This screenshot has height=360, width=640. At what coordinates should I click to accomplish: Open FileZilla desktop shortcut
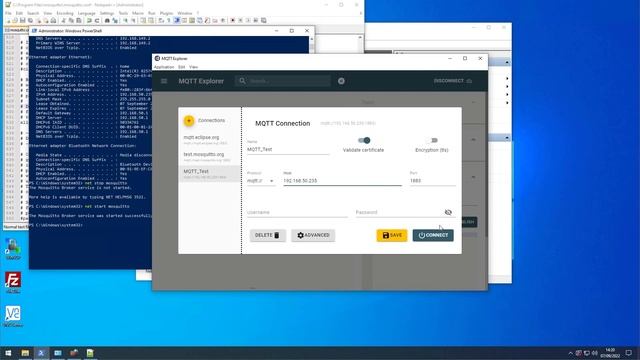pyautogui.click(x=13, y=282)
